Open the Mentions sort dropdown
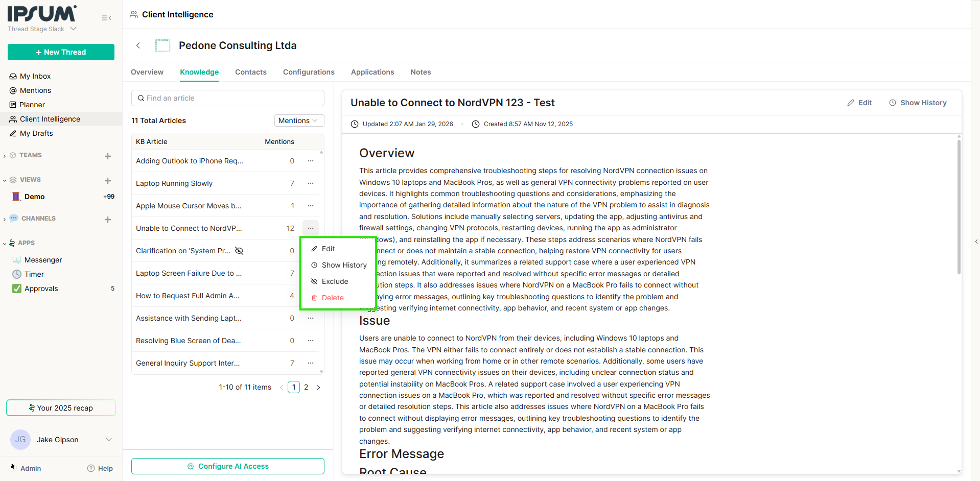The width and height of the screenshot is (980, 481). click(299, 121)
